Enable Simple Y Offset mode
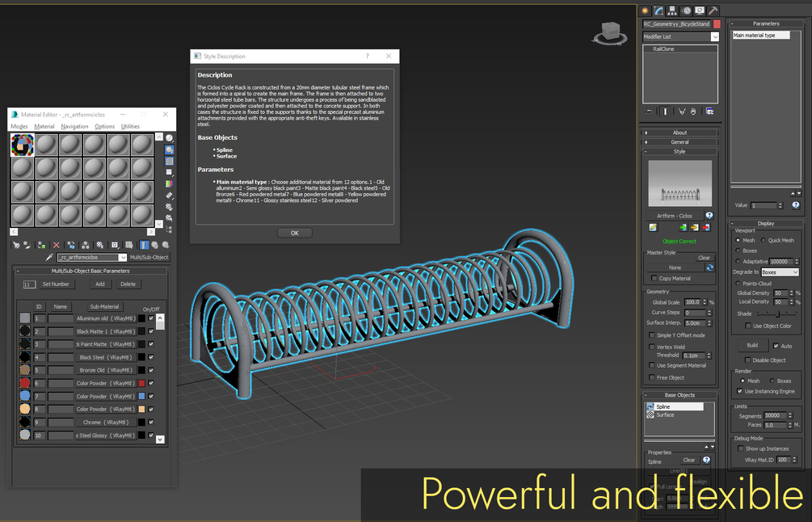 [652, 335]
